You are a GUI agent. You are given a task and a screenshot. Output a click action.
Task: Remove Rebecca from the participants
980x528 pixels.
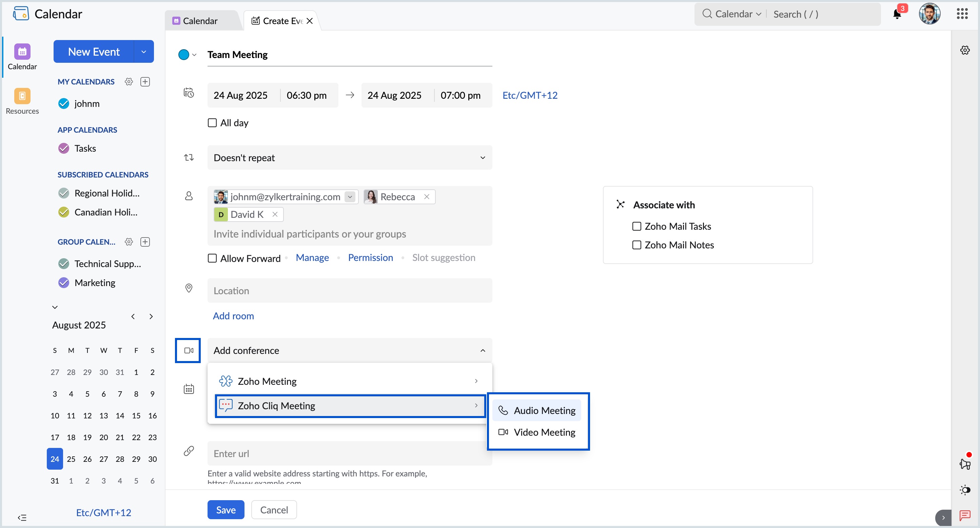[x=427, y=197]
